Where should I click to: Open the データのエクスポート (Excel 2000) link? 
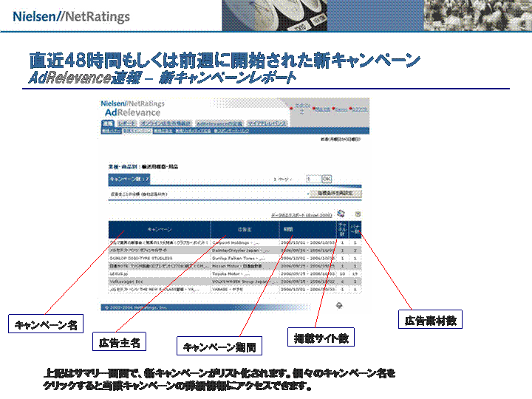coord(301,215)
